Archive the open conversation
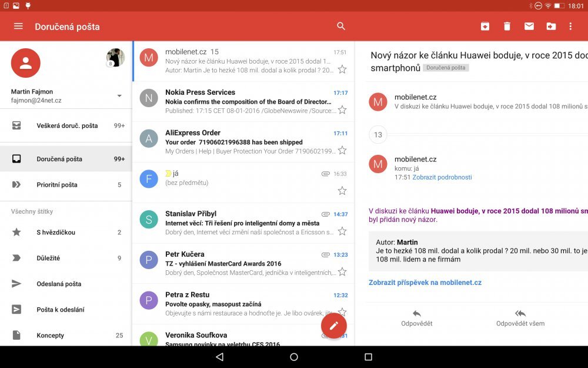This screenshot has height=368, width=588. (x=484, y=26)
